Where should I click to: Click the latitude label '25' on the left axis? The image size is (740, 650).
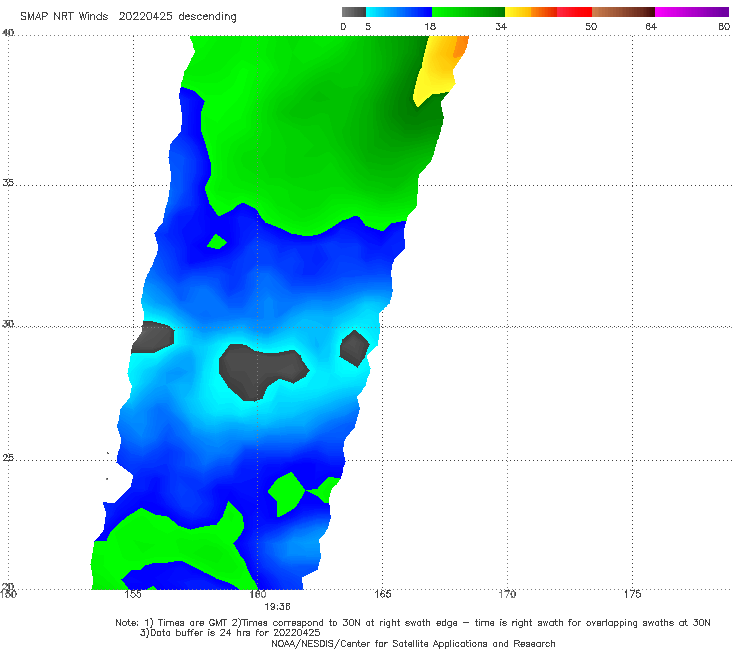click(8, 458)
